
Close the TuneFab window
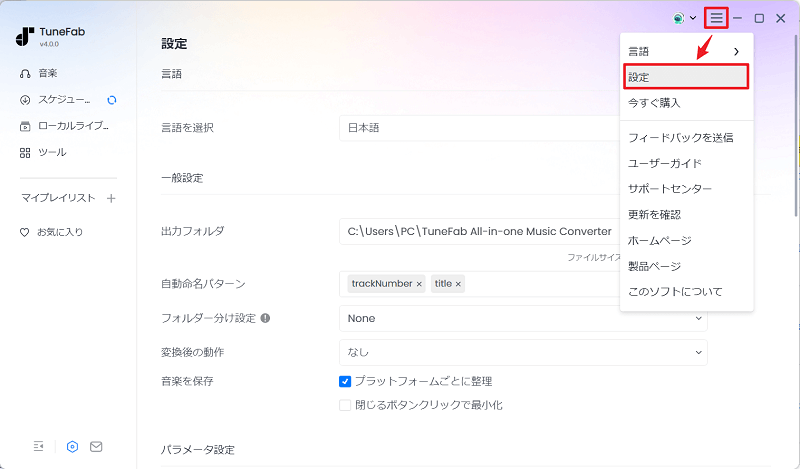(781, 18)
